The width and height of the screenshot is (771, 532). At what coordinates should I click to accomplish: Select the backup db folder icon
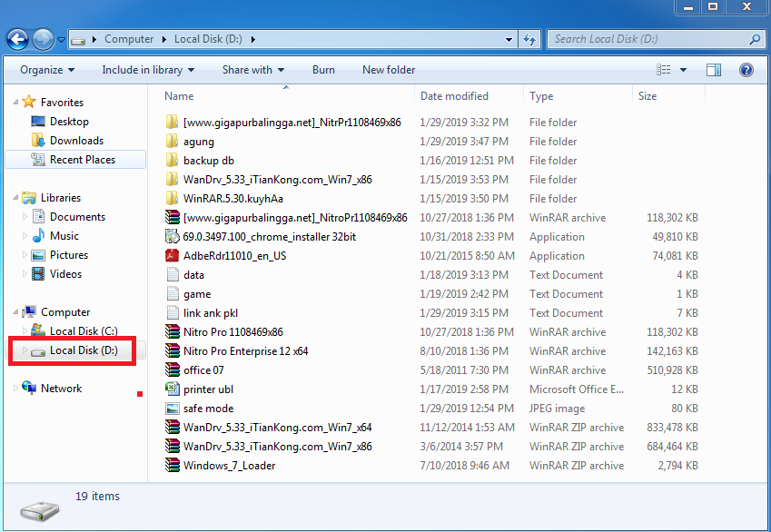point(173,161)
